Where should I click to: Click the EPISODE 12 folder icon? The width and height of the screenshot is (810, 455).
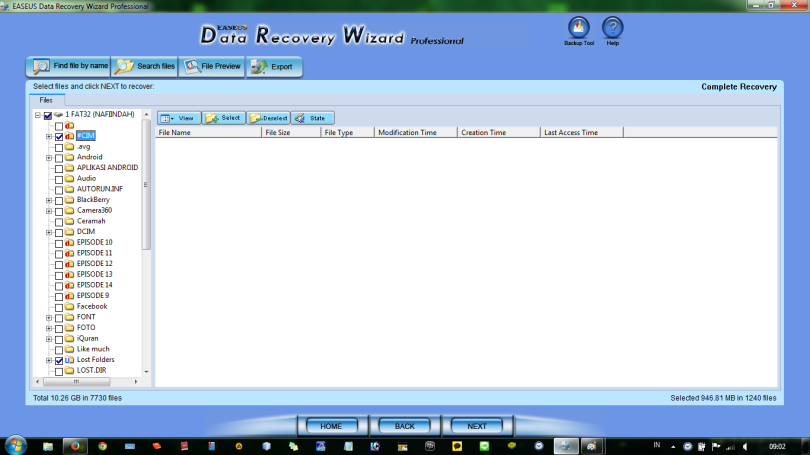pyautogui.click(x=69, y=264)
